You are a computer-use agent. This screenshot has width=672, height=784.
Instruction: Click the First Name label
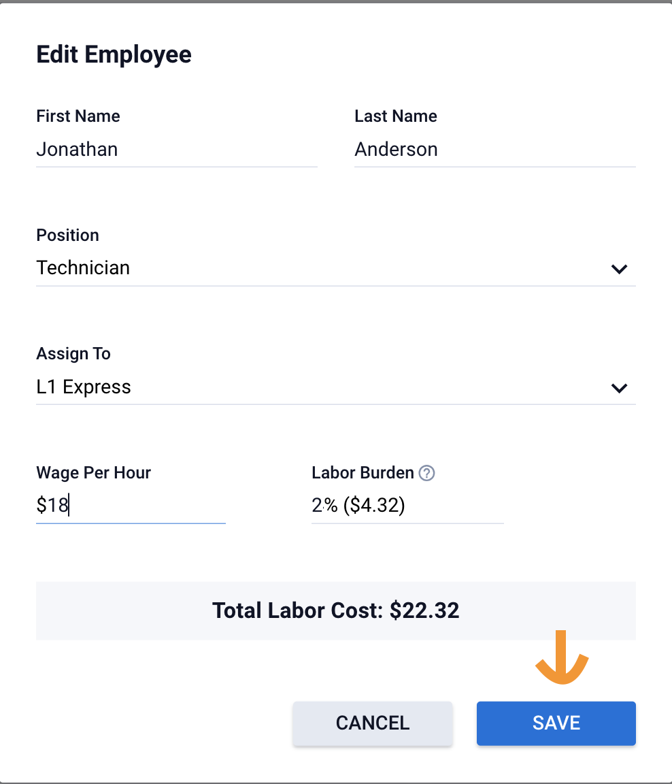(x=78, y=116)
